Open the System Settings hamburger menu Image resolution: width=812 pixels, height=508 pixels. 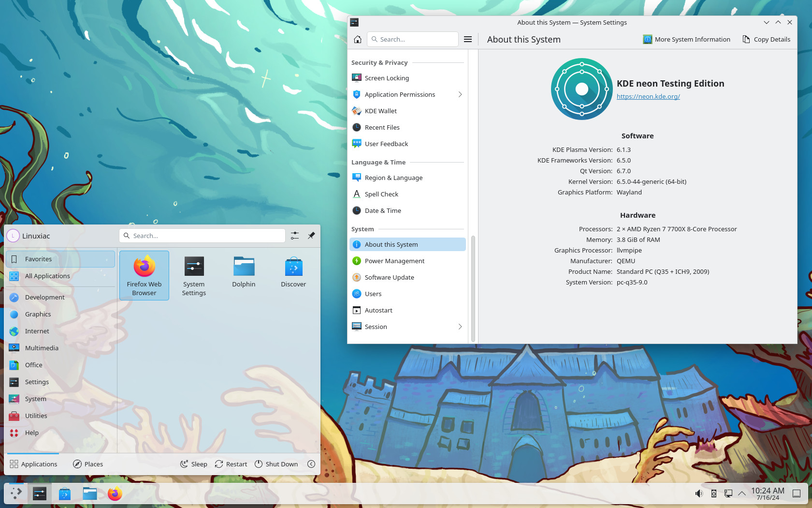tap(468, 39)
